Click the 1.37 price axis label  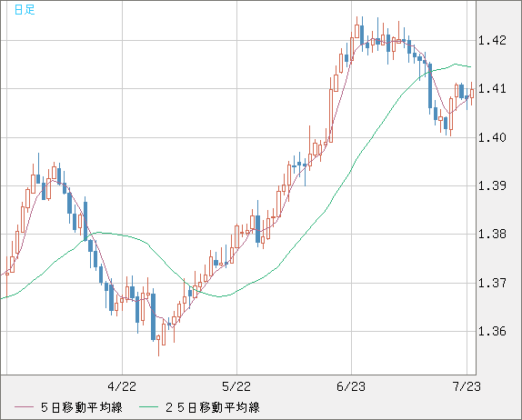(x=492, y=283)
